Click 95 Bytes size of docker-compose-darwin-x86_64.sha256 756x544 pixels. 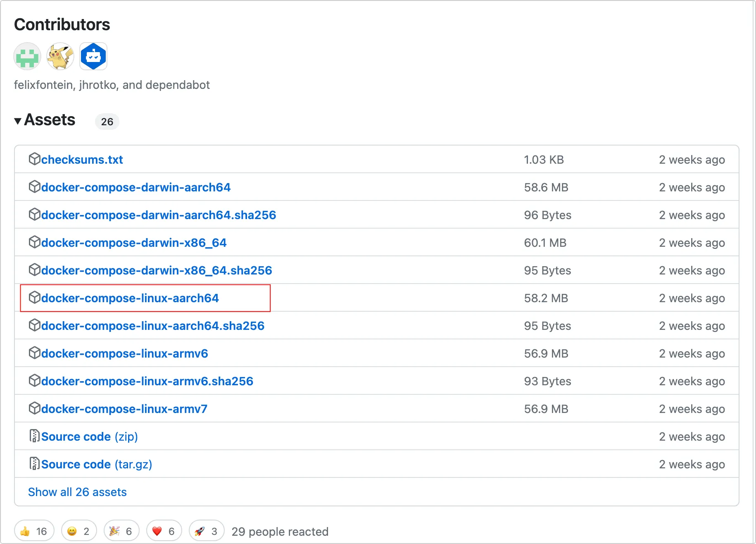pos(548,270)
